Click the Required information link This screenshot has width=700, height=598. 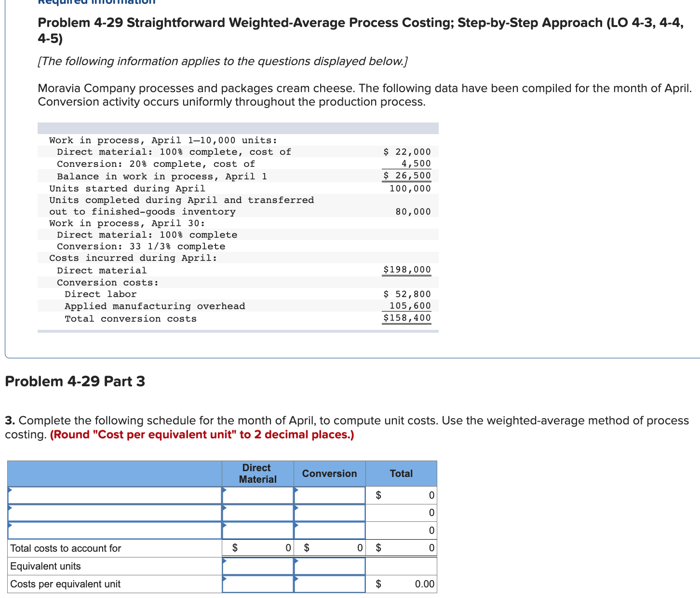pyautogui.click(x=96, y=3)
